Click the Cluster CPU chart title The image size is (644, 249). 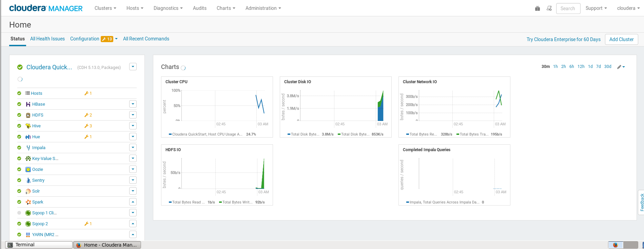point(176,82)
